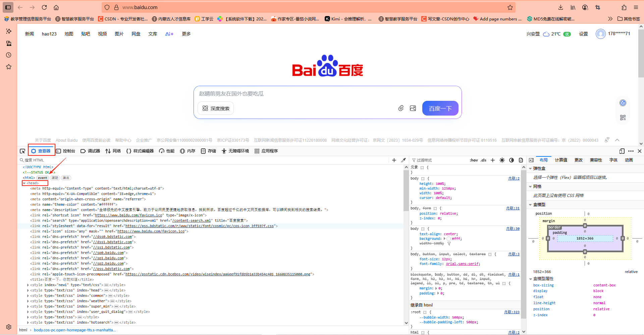Toggle the three-pane inspector sidebar icon

(x=531, y=160)
